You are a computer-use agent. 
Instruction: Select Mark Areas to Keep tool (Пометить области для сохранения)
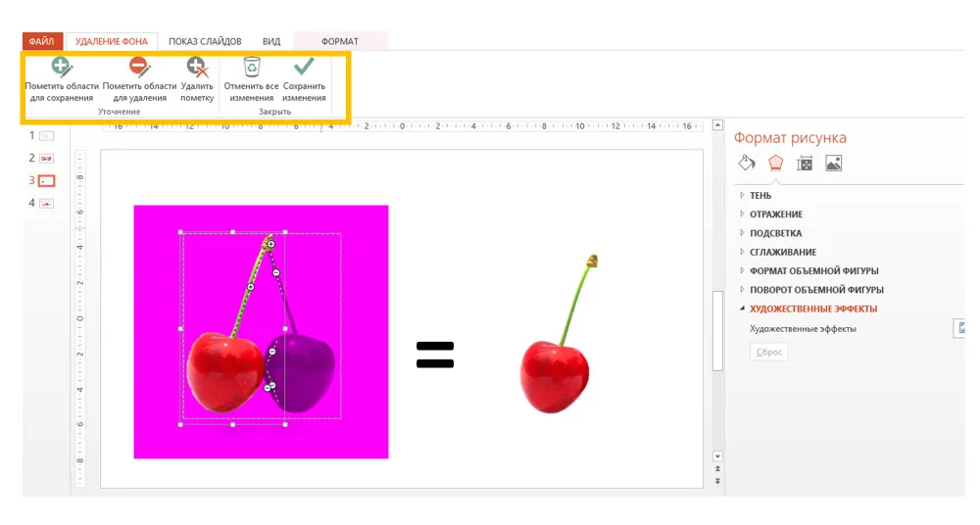click(62, 79)
